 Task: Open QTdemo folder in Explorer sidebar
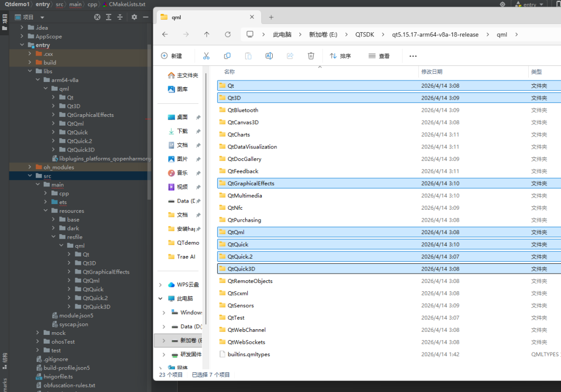[183, 242]
